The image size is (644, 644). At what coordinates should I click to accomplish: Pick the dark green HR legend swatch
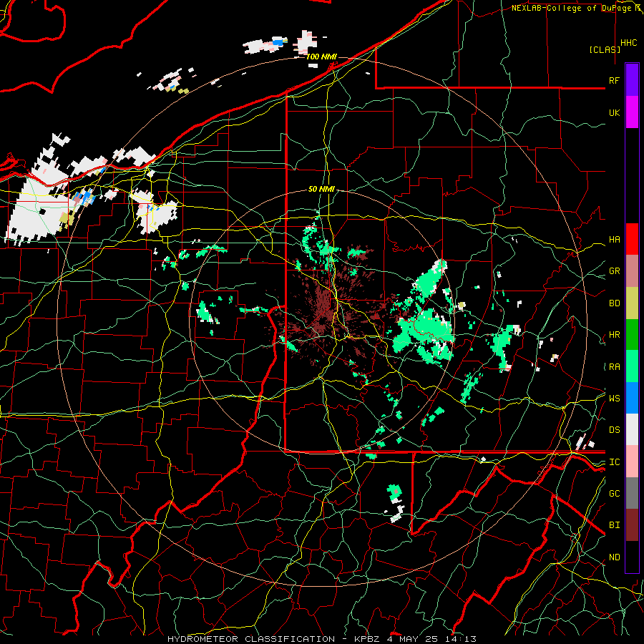[x=632, y=334]
